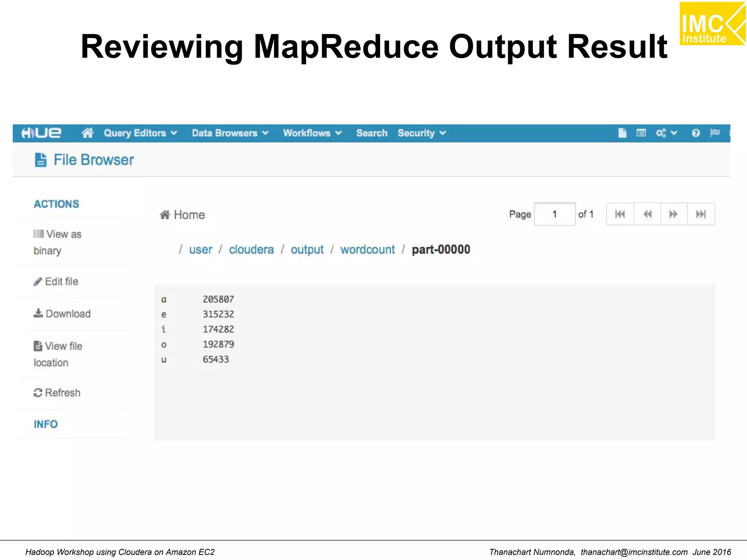Image resolution: width=747 pixels, height=560 pixels.
Task: Choose Edit file action
Action: 56,281
